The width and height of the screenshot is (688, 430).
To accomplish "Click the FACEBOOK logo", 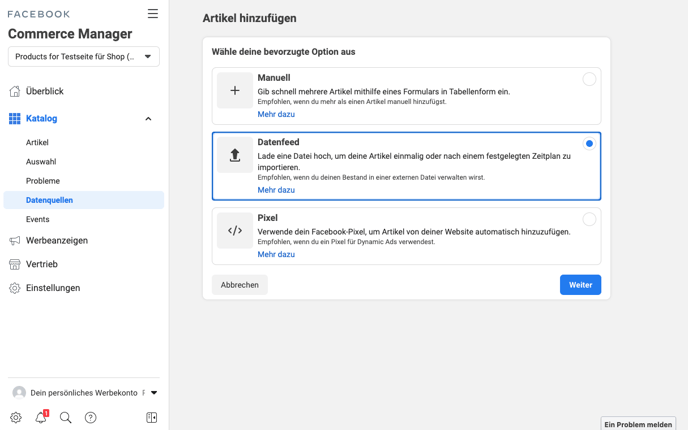I will coord(39,14).
